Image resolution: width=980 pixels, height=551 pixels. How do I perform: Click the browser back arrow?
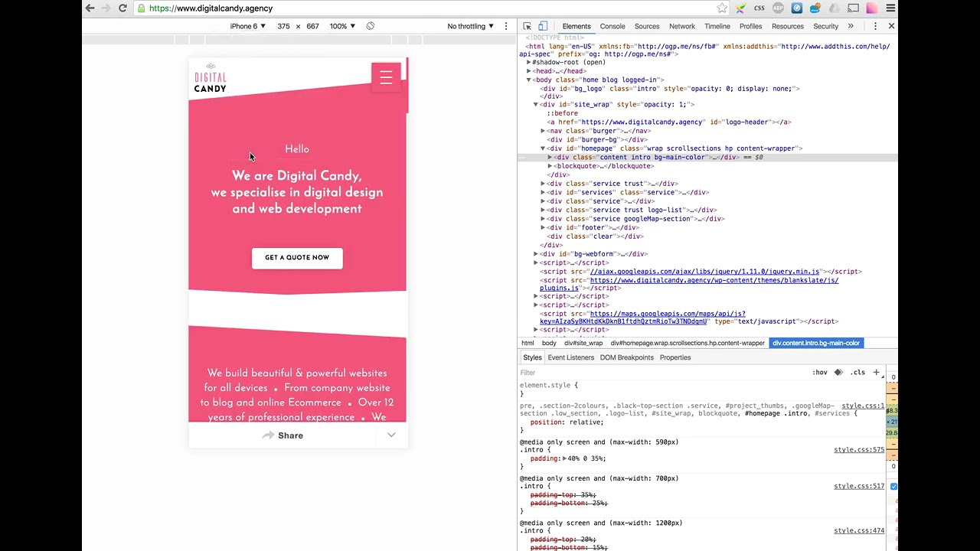click(x=90, y=8)
